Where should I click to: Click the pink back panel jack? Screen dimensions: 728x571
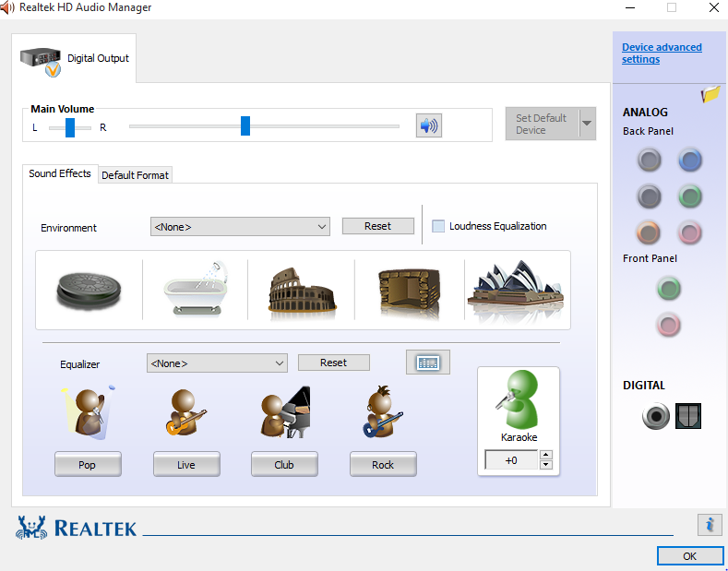(689, 232)
